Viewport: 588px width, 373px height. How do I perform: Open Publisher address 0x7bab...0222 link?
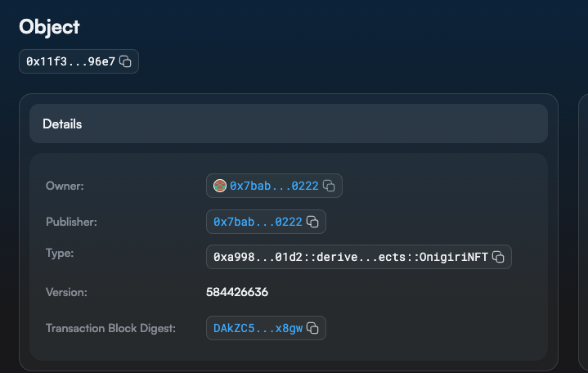258,222
